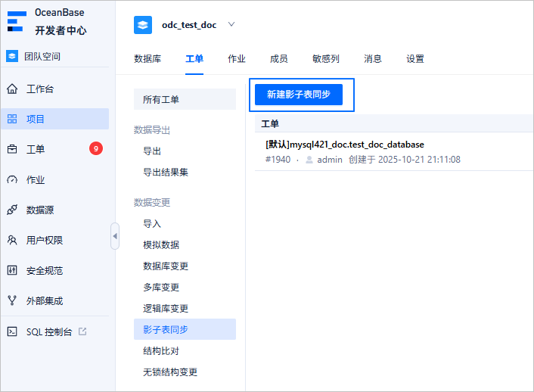Open 外部集成 branch icon
The image size is (534, 392).
click(x=12, y=300)
